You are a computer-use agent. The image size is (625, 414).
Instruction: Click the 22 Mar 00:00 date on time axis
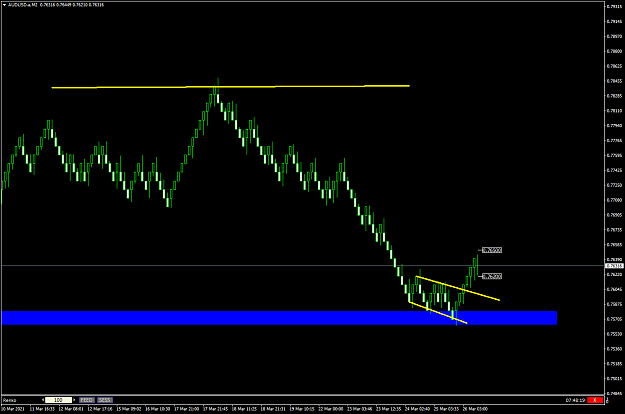(331, 409)
